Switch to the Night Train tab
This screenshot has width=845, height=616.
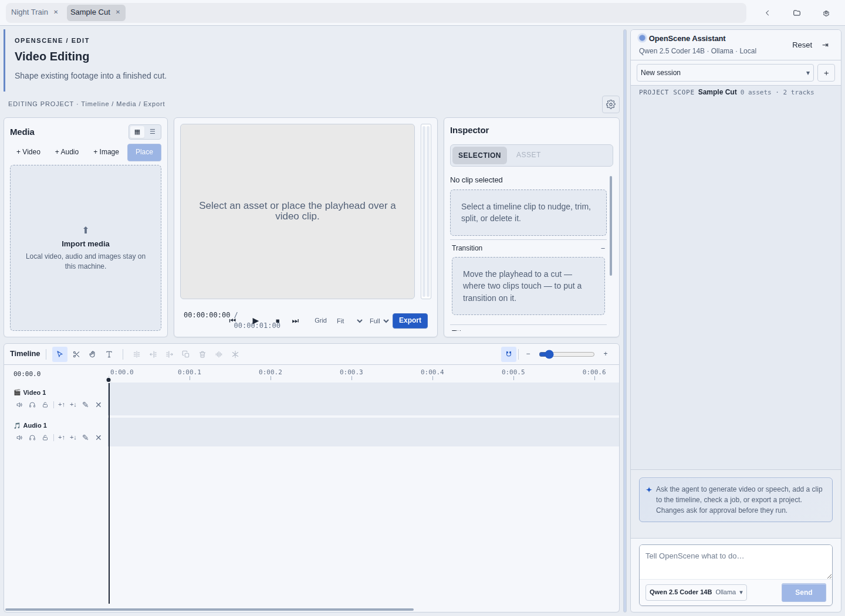pyautogui.click(x=29, y=12)
